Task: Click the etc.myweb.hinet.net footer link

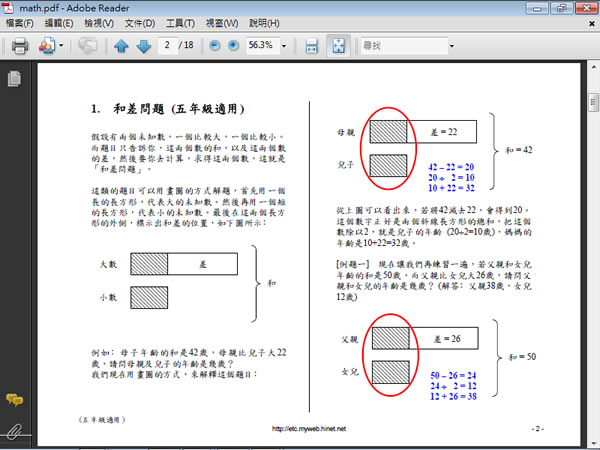Action: click(316, 429)
